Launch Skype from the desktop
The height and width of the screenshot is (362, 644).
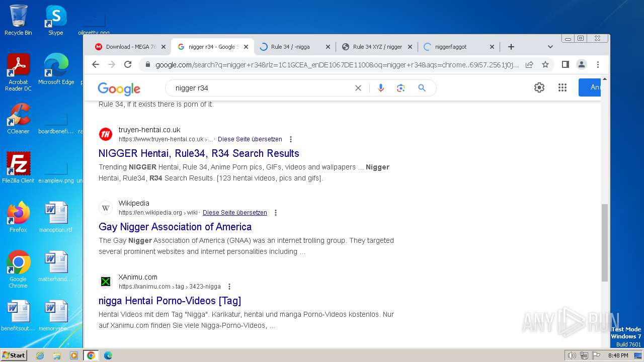coord(56,20)
